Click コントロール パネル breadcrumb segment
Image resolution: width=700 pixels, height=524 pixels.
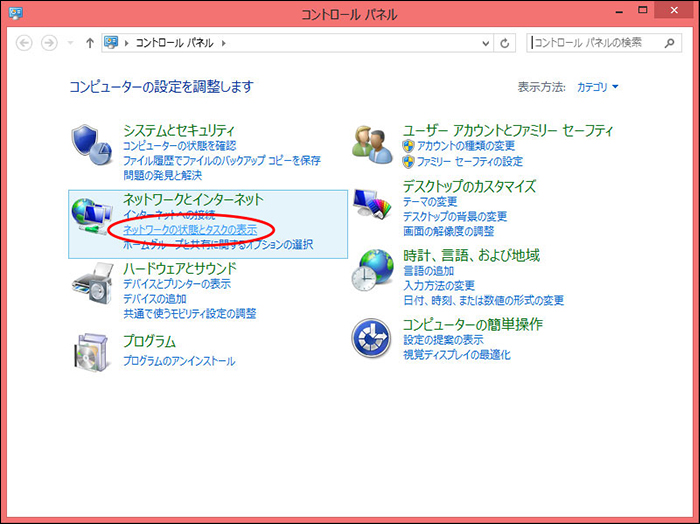coord(175,43)
